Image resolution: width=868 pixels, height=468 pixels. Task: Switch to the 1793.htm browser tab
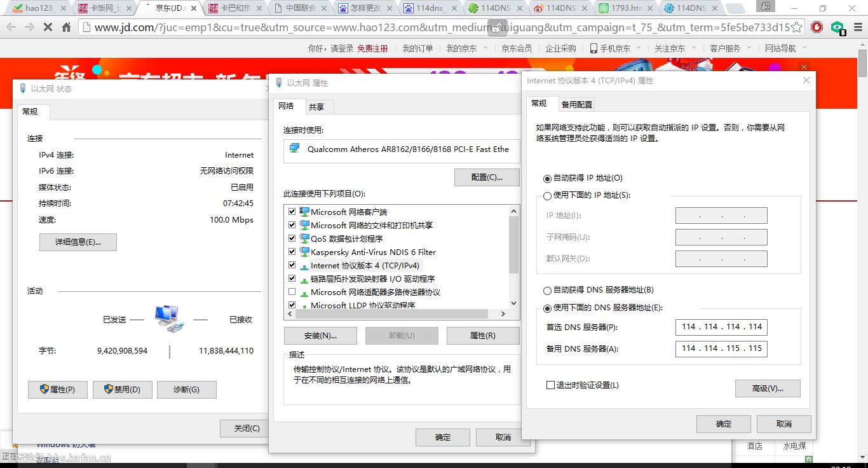click(627, 8)
